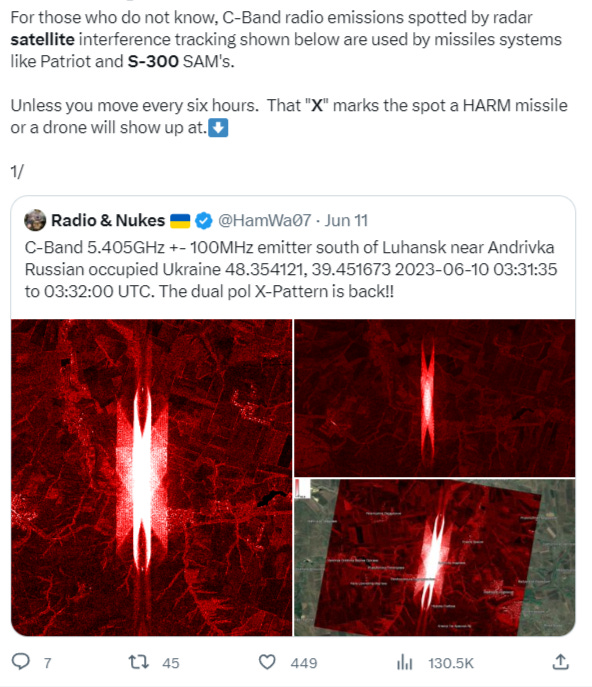Click the quoted tweet text body
The width and height of the screenshot is (592, 687).
pyautogui.click(x=291, y=269)
